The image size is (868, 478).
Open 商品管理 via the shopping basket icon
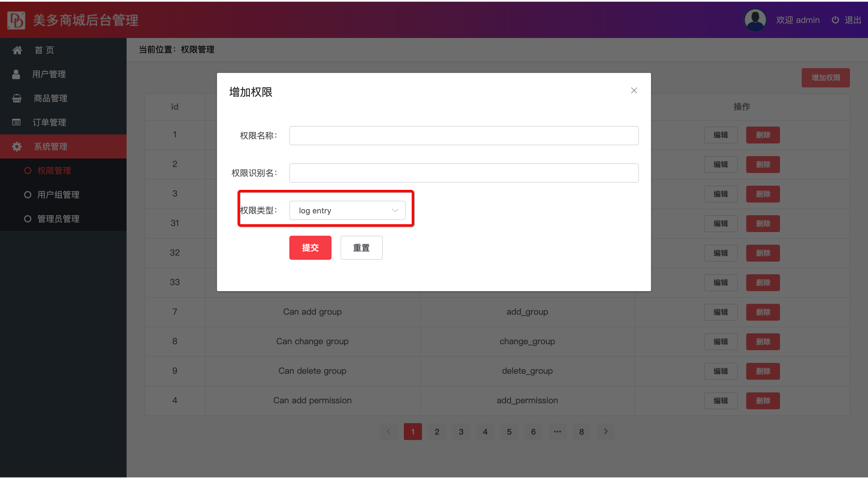(17, 98)
